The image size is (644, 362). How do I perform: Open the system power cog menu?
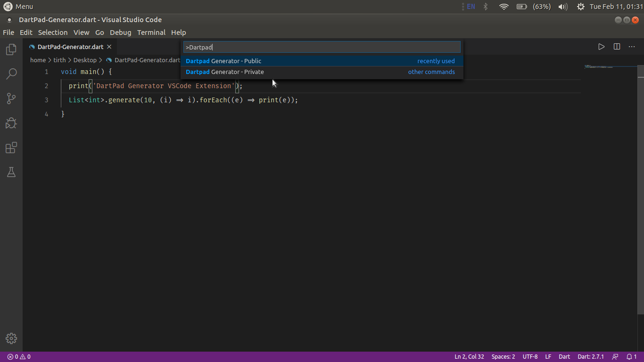pos(581,7)
